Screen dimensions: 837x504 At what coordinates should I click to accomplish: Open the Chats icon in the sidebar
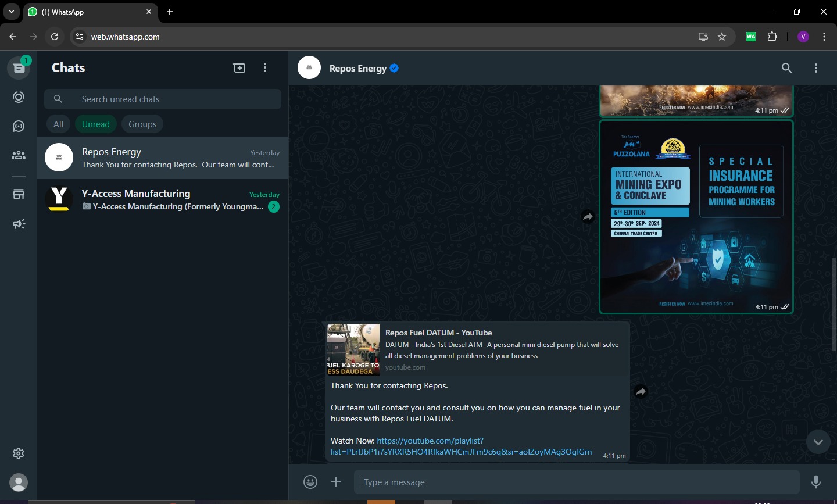pyautogui.click(x=19, y=68)
